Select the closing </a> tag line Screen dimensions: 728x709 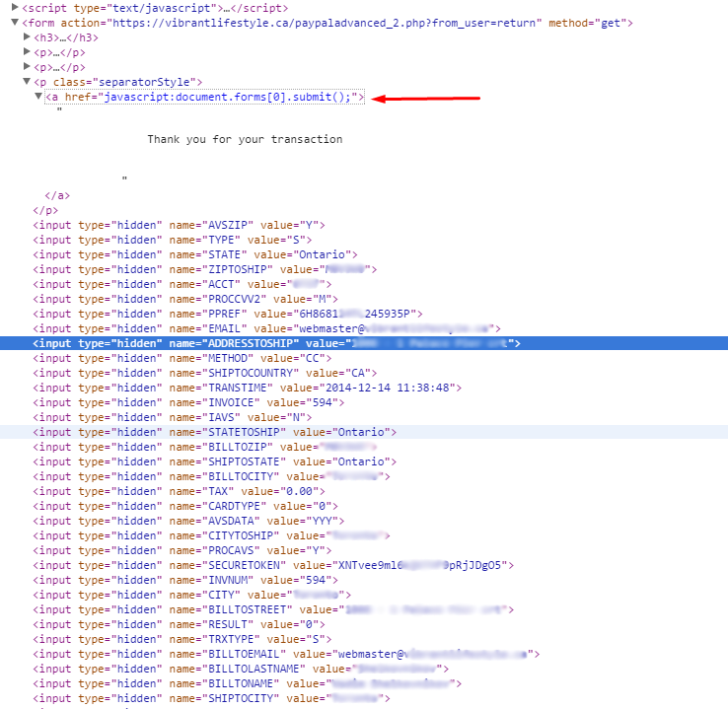[x=57, y=195]
